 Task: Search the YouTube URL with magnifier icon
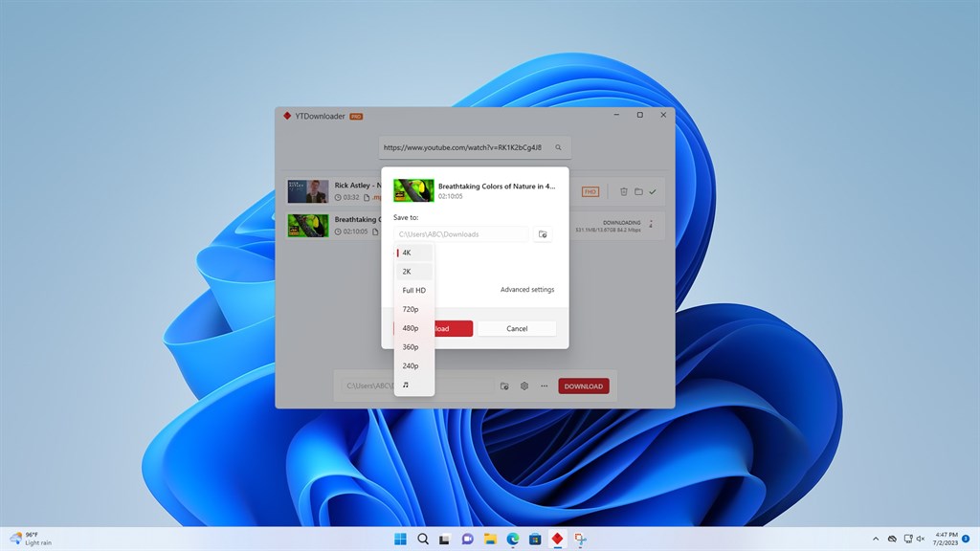[x=558, y=147]
